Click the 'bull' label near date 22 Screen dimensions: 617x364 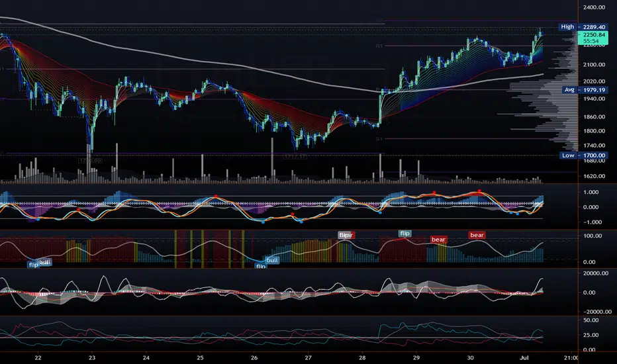pyautogui.click(x=45, y=262)
